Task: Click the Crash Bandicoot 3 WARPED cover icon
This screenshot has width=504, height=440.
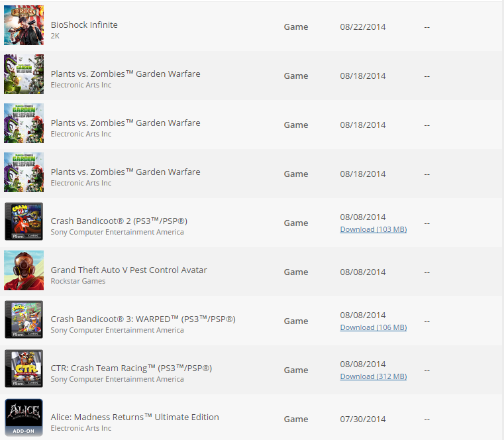Action: click(x=24, y=319)
